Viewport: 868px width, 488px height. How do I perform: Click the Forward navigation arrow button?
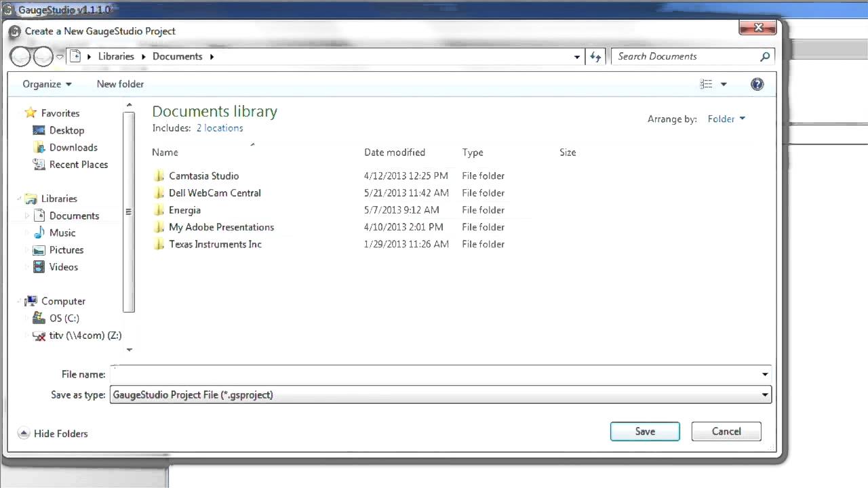[x=43, y=57]
